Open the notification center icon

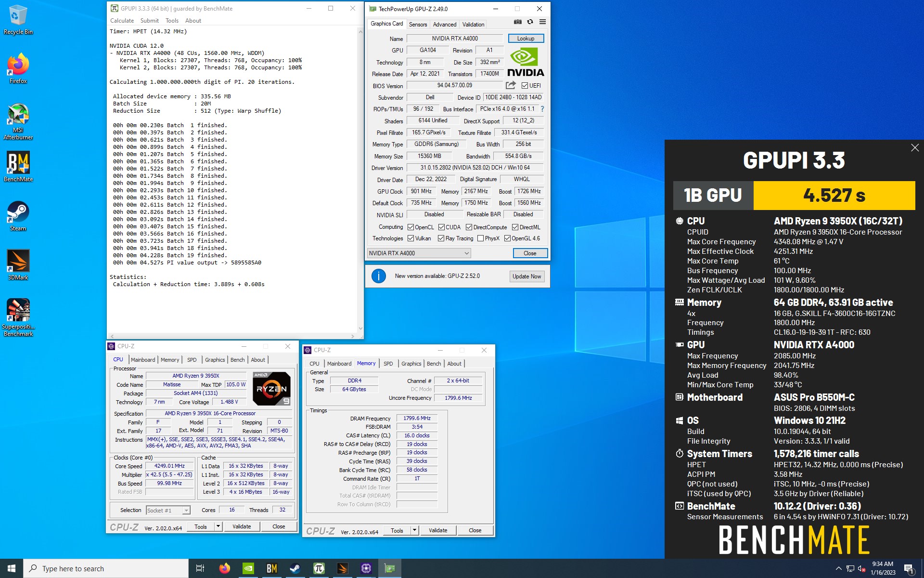(x=909, y=568)
